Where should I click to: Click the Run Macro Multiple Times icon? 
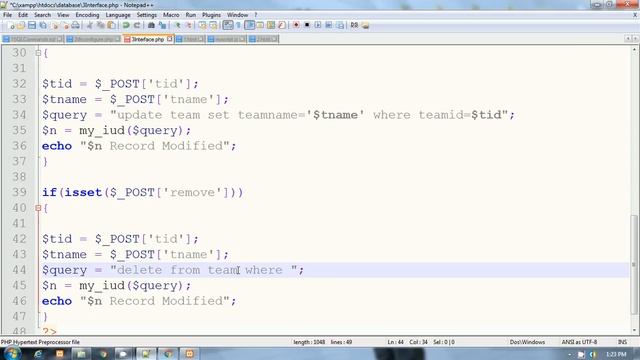pos(329,25)
